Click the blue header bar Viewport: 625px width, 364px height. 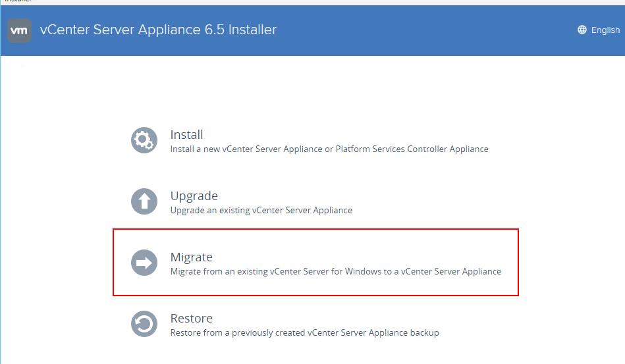pos(398,30)
